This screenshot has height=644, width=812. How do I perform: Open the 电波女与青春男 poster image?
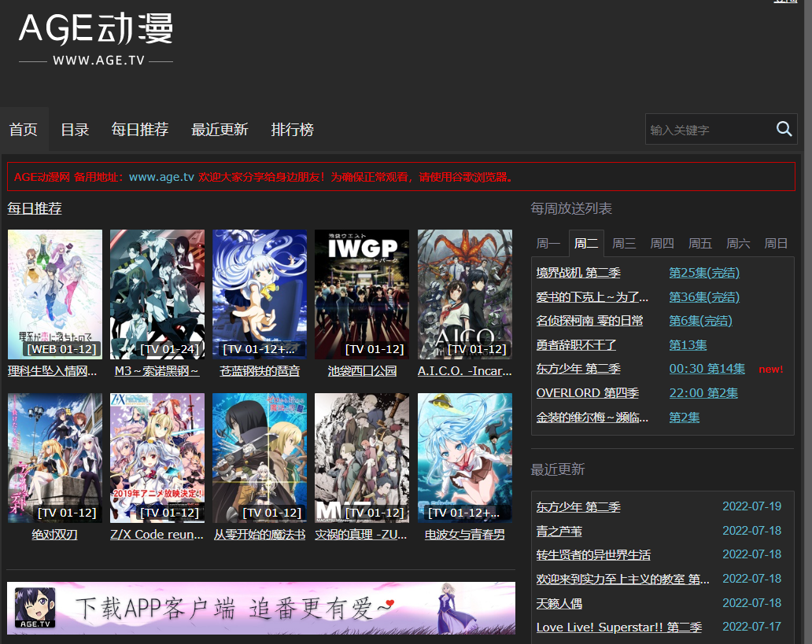(x=464, y=458)
